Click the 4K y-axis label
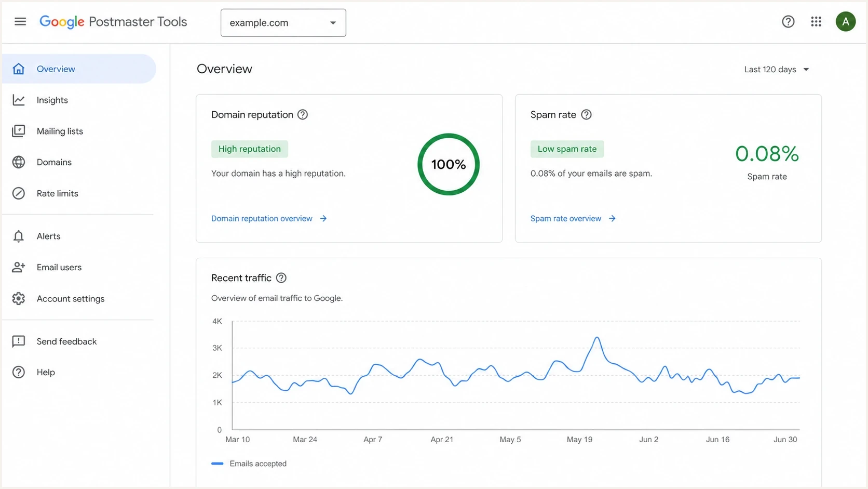This screenshot has height=489, width=868. click(x=217, y=321)
